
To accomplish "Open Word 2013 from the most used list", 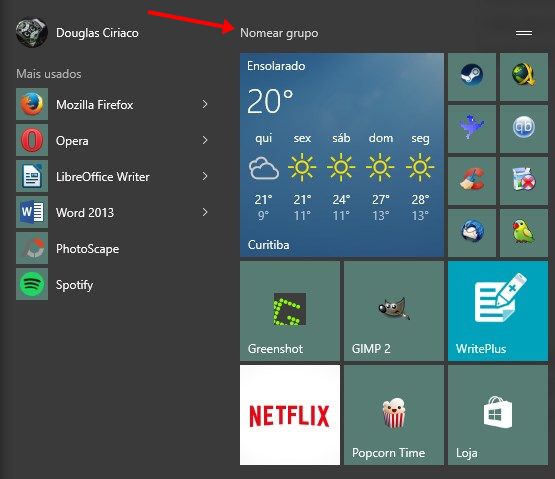I will pos(112,212).
